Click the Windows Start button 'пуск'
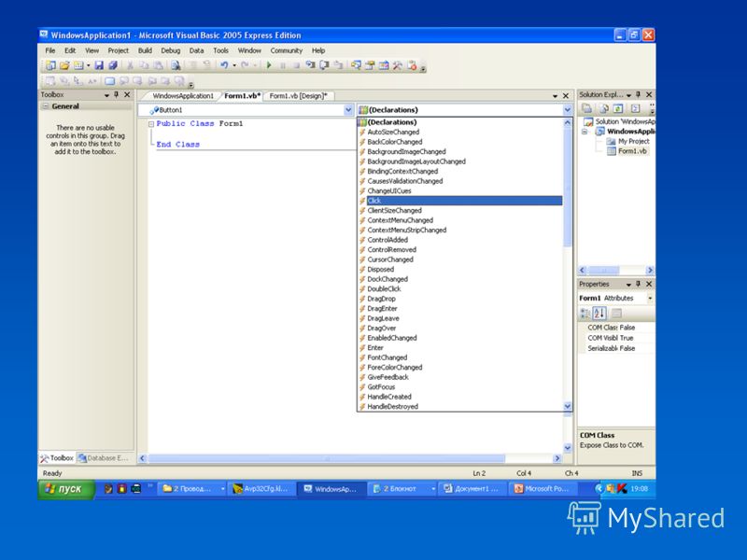This screenshot has width=747, height=560. [x=65, y=489]
